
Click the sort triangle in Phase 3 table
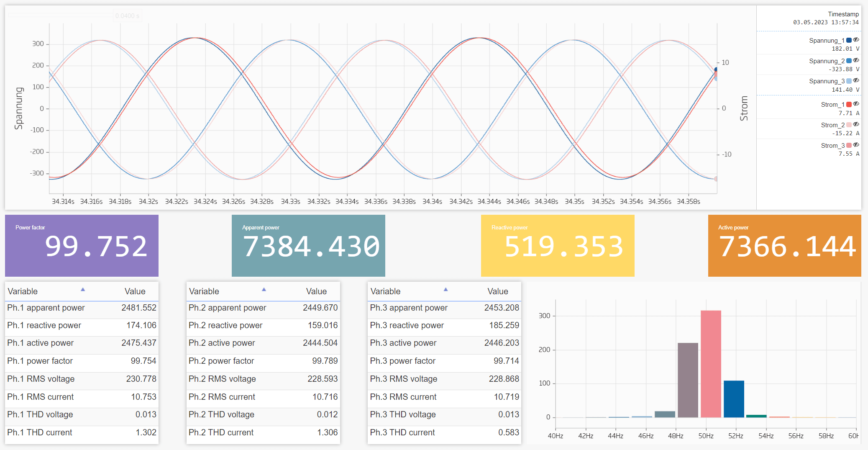446,290
